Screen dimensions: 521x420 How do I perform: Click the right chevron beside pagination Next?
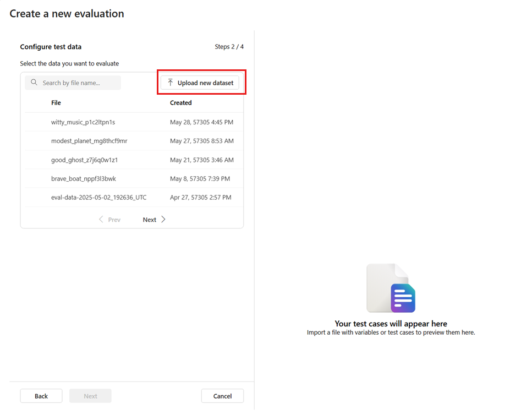[163, 220]
